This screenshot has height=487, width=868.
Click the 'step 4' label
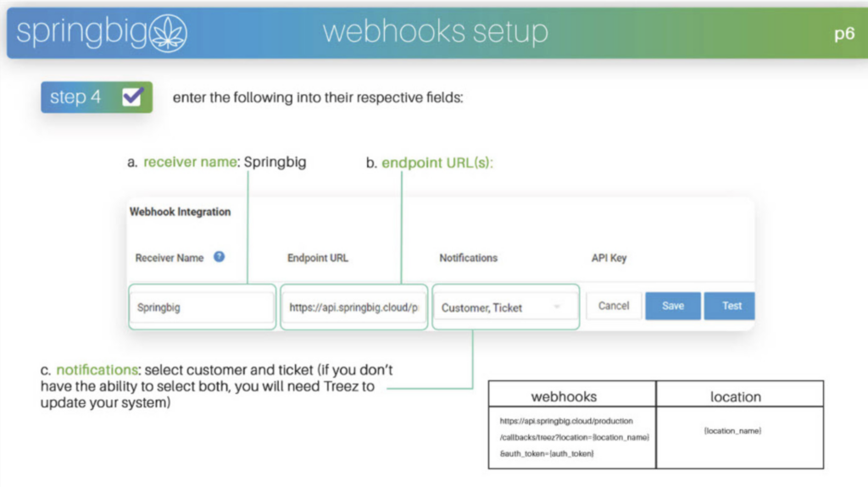75,97
